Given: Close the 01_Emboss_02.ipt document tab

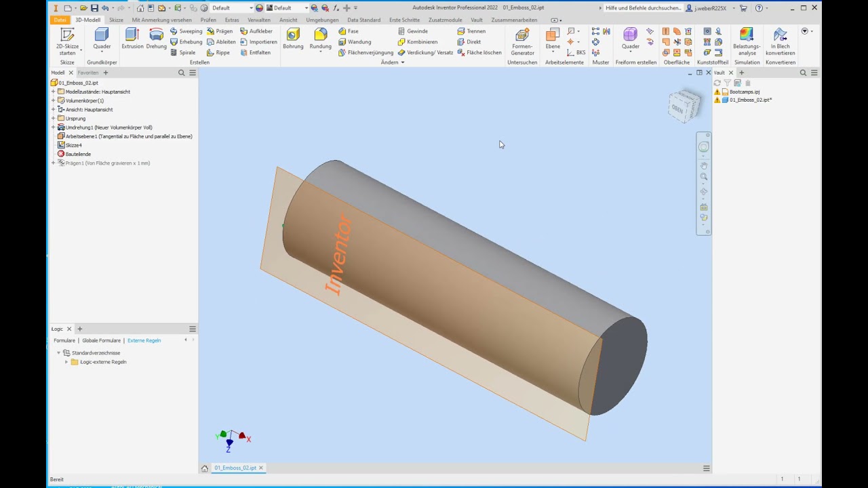Looking at the screenshot, I should click(261, 468).
